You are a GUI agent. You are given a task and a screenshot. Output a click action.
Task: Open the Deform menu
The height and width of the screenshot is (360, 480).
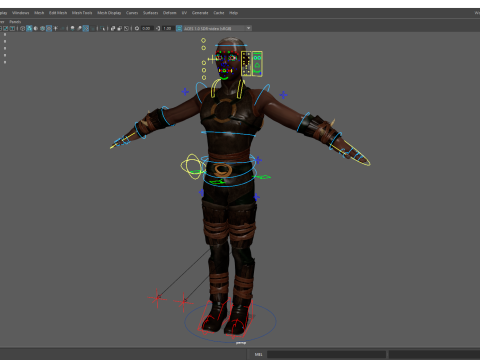pos(170,13)
